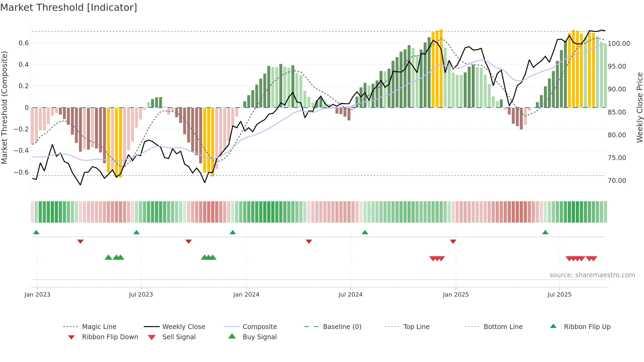Click the 100.00 price axis label
Image resolution: width=644 pixels, height=362 pixels.
click(619, 43)
